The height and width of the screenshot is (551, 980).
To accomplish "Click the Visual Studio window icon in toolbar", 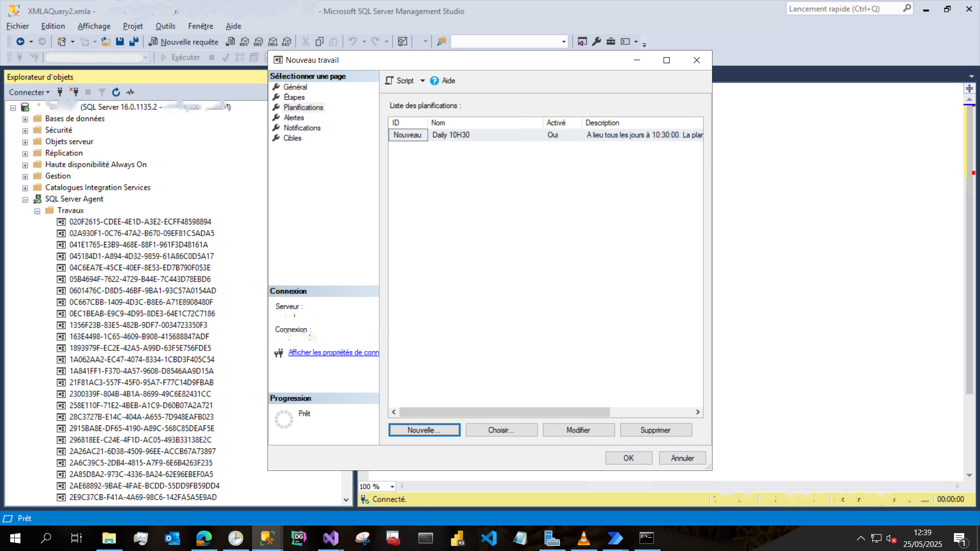I will 582,42.
